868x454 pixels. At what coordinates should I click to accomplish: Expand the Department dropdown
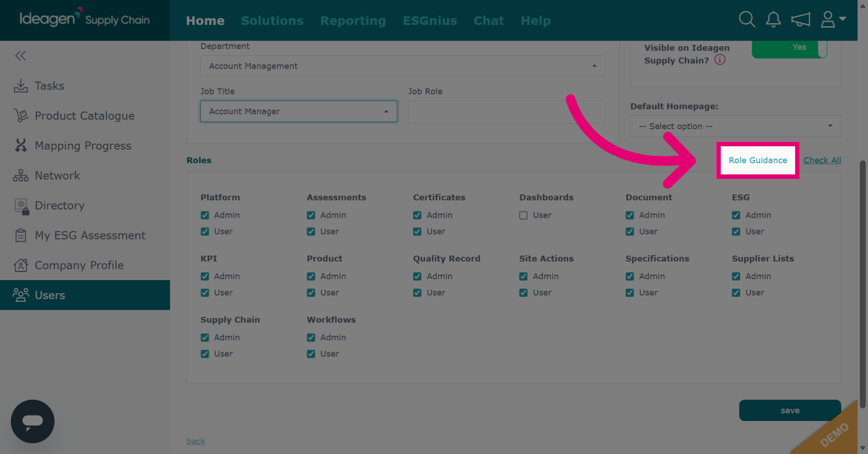tap(403, 66)
